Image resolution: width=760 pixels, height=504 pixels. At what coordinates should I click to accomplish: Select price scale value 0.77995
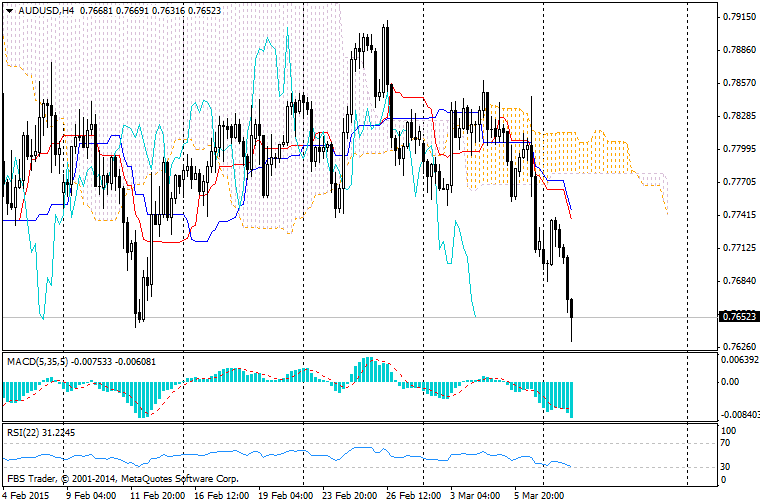(739, 148)
